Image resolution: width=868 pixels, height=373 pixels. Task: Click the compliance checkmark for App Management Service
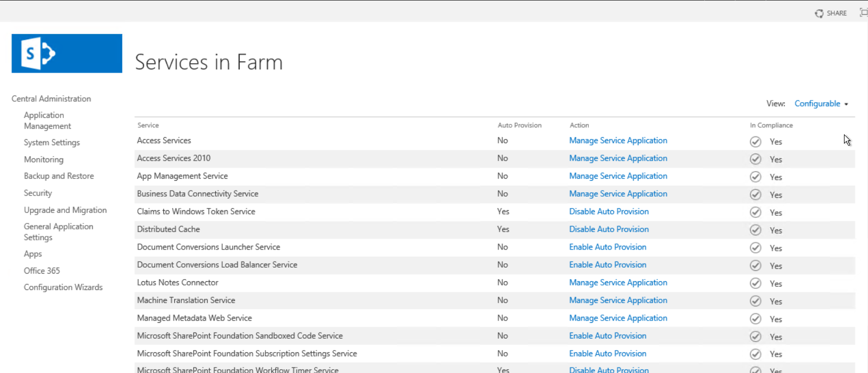(755, 177)
